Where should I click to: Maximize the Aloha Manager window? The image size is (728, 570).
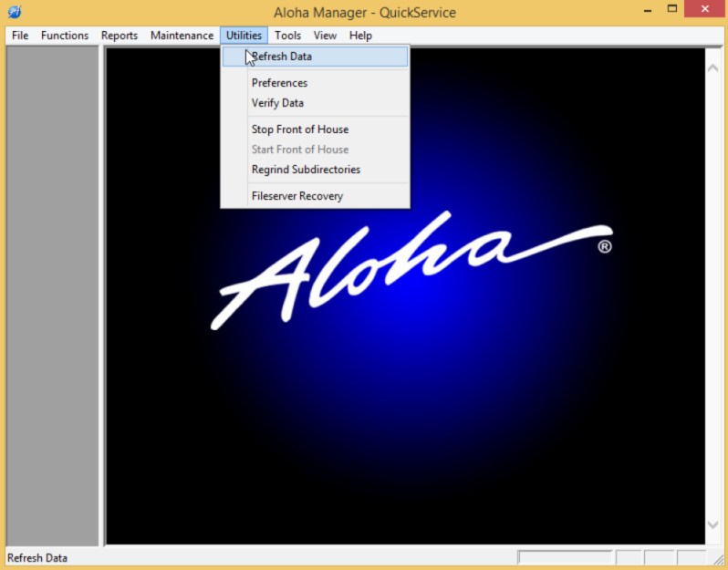[x=671, y=9]
